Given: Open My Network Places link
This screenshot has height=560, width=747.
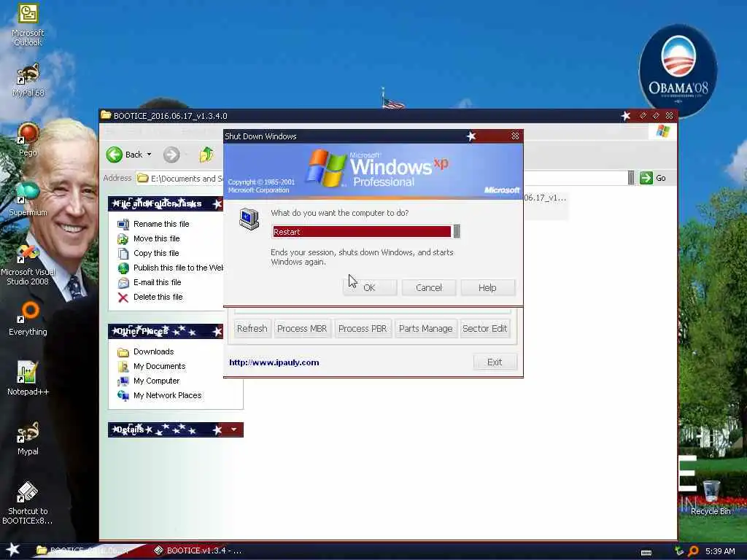Looking at the screenshot, I should tap(167, 395).
